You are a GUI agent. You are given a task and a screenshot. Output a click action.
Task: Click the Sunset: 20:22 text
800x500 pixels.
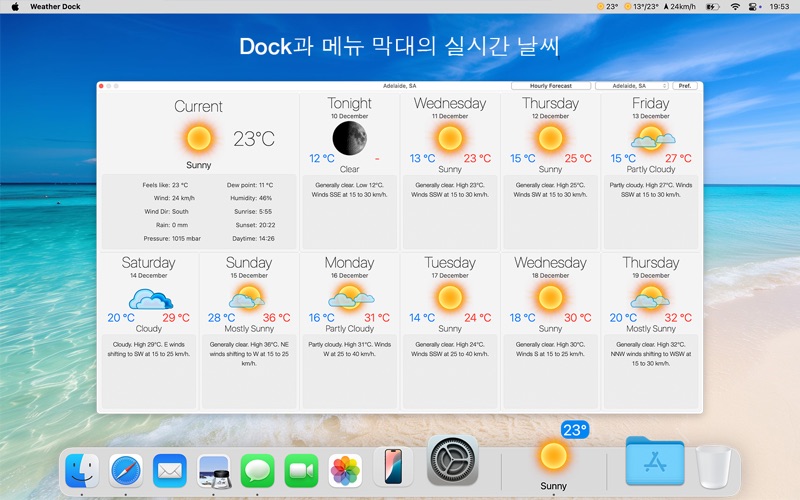coord(255,225)
